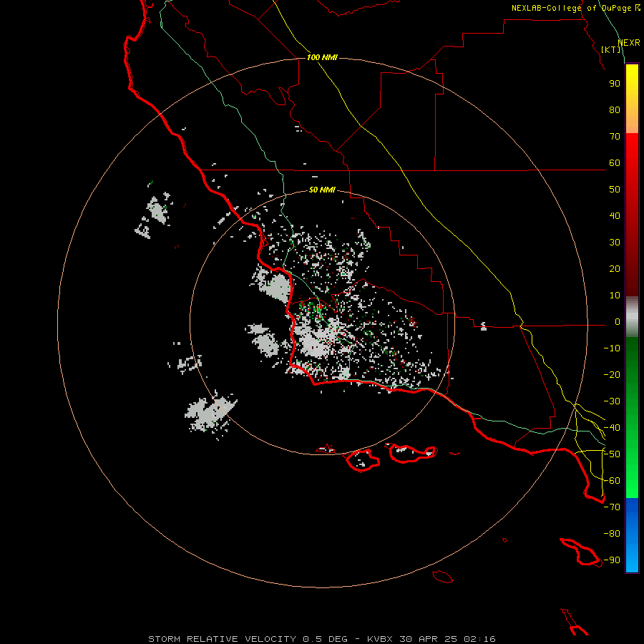
Task: Pick the bright red segment of the color bar
Action: click(632, 215)
